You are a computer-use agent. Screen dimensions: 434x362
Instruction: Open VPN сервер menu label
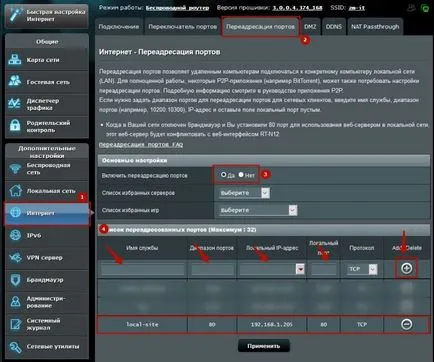point(45,258)
